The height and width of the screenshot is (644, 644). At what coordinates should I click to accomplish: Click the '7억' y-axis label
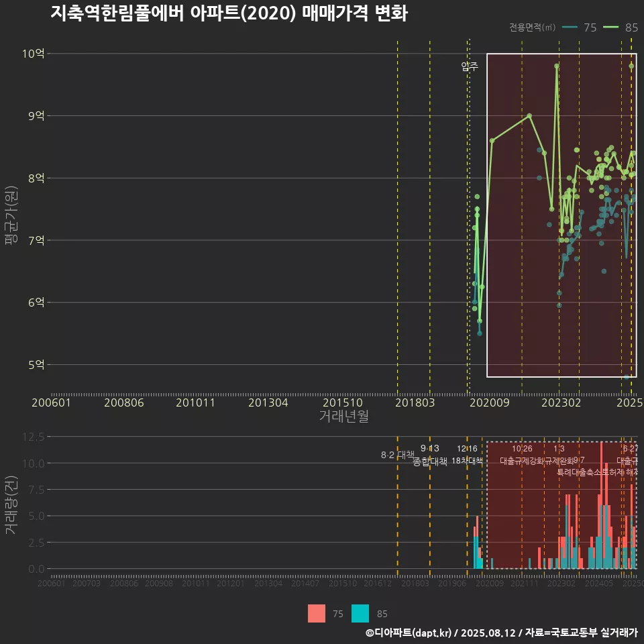[x=36, y=240]
